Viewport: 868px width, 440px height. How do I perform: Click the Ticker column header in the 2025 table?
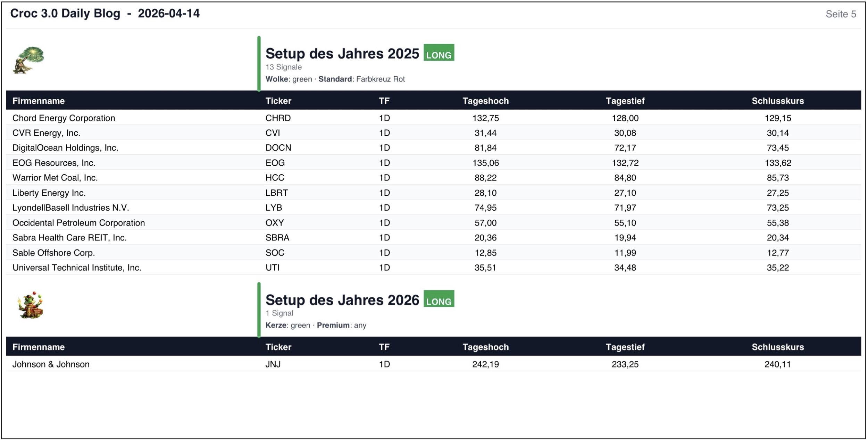coord(278,101)
